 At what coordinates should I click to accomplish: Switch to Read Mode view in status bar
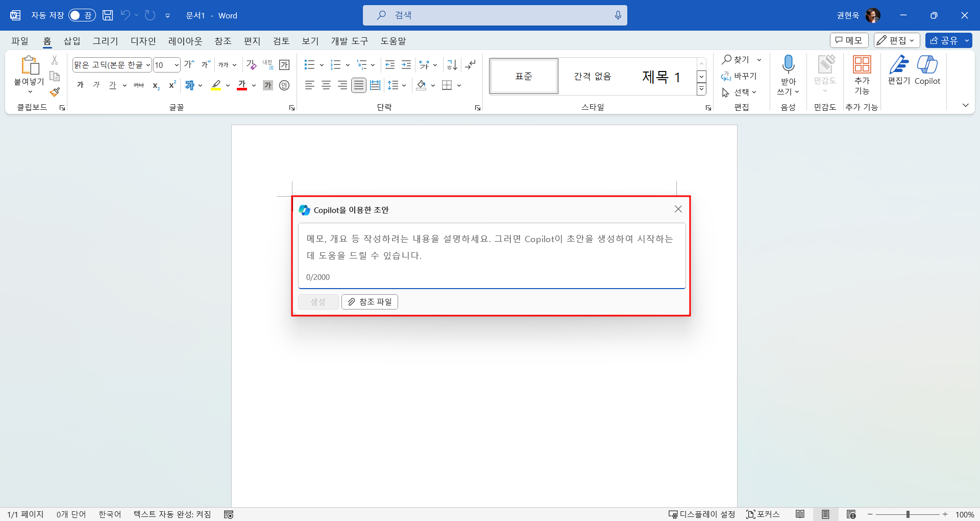tap(800, 514)
